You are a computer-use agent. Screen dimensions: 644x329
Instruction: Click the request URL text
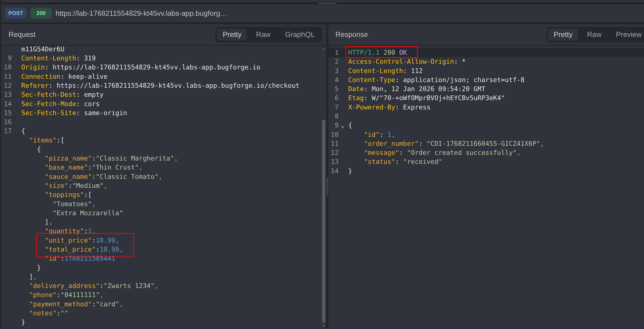[141, 13]
